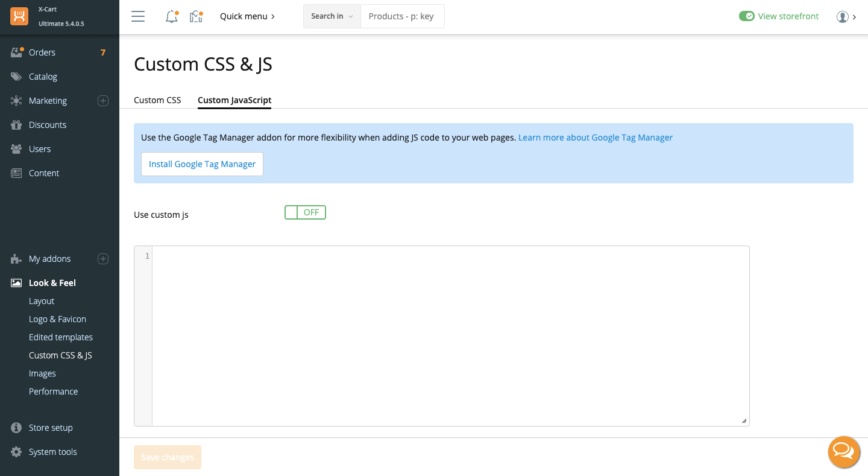Switch to the Custom CSS tab
The height and width of the screenshot is (476, 868).
[157, 100]
